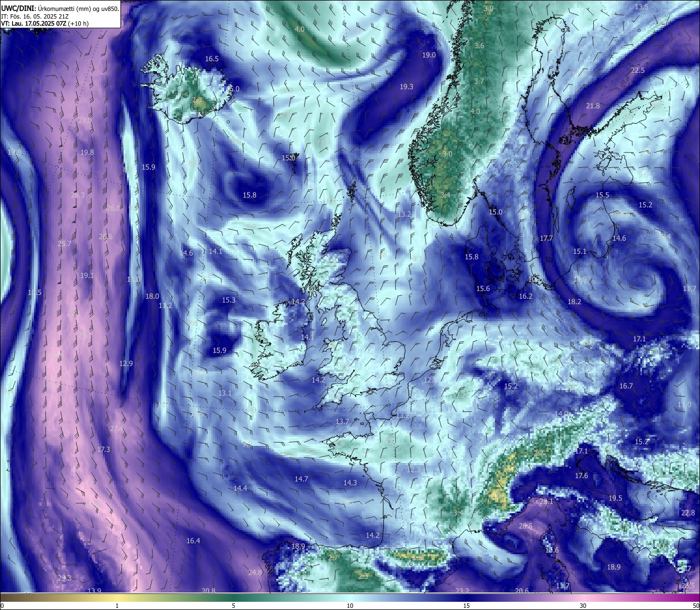This screenshot has height=610, width=700.
Task: Click the 19.8 map value
Action: (87, 153)
